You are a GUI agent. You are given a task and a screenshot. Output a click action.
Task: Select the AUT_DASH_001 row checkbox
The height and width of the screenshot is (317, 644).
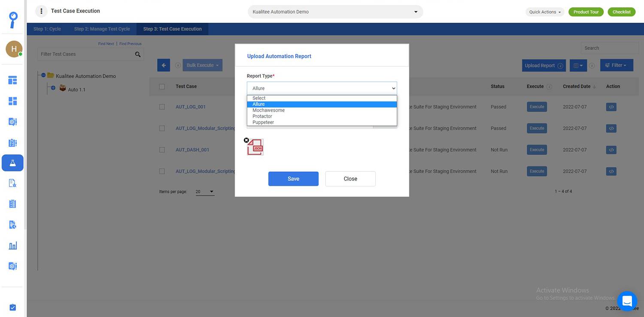[x=162, y=150]
